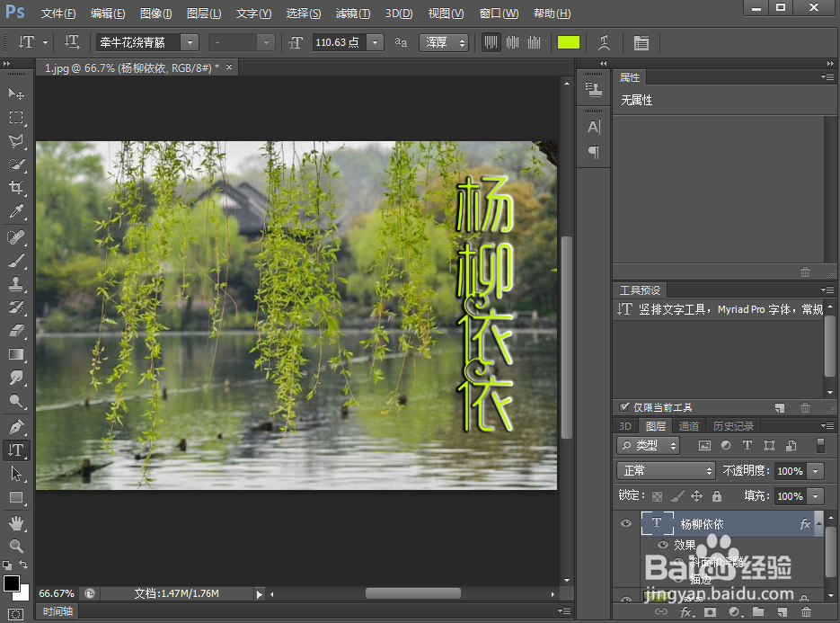Switch to the 通道 channels tab
Screen dimensions: 840x623
(x=689, y=425)
